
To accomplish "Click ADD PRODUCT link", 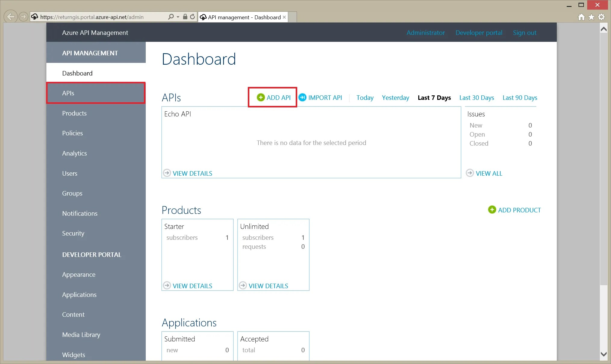I will coord(519,210).
